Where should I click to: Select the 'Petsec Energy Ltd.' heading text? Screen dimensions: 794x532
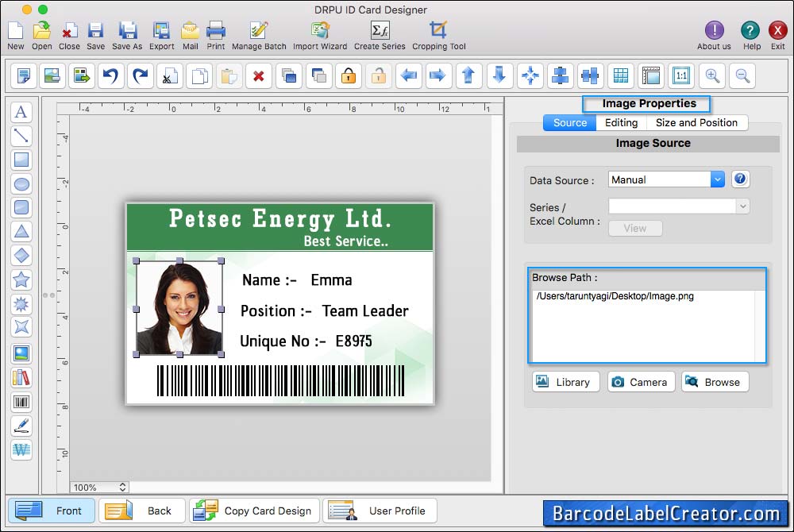280,218
